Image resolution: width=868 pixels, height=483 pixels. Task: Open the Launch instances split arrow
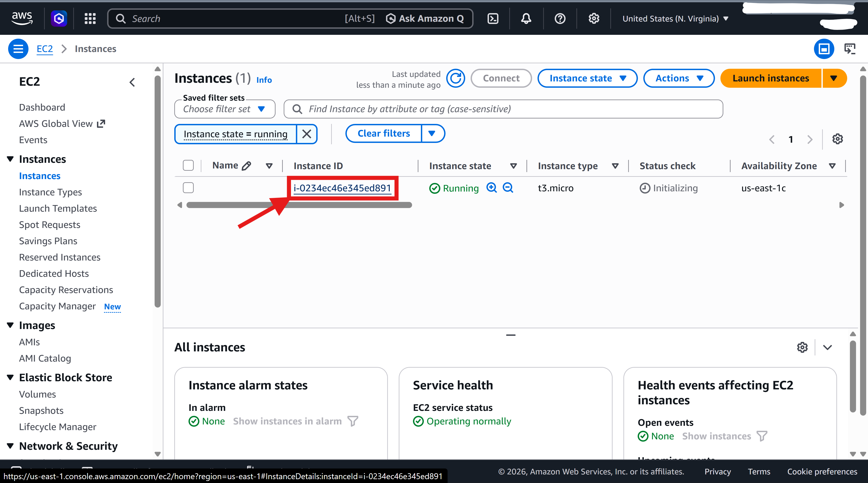834,78
